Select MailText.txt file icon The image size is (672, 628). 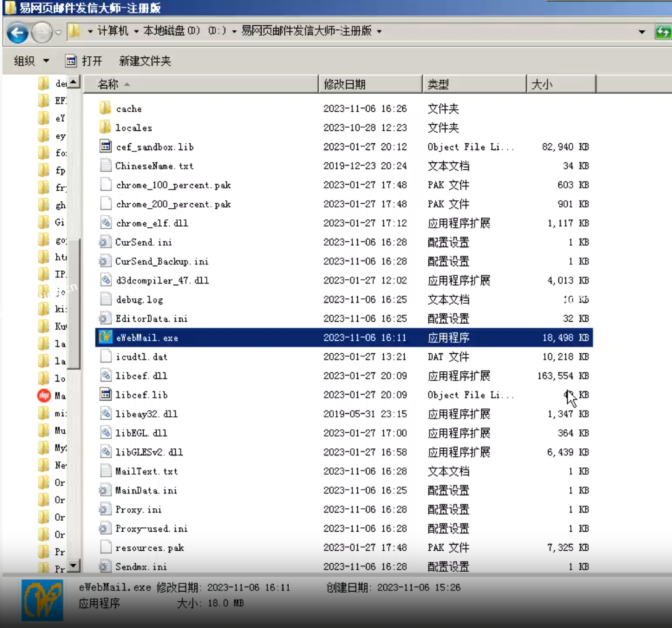coord(106,471)
